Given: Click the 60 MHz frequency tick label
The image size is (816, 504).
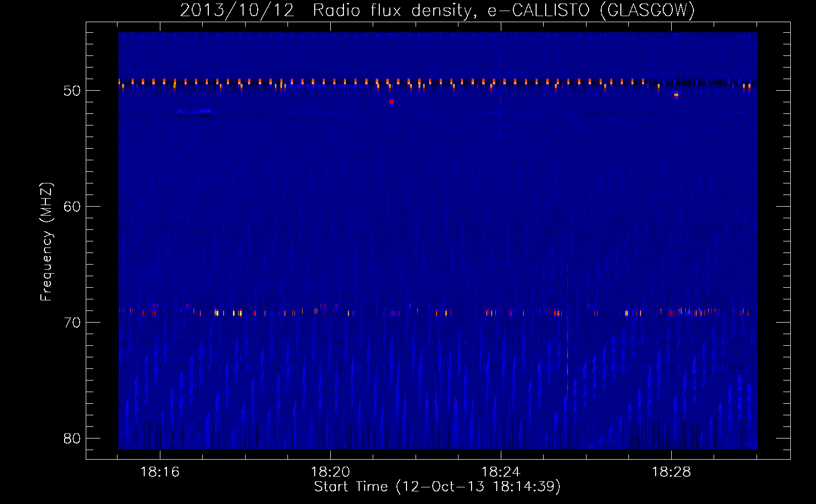Looking at the screenshot, I should pyautogui.click(x=72, y=207).
